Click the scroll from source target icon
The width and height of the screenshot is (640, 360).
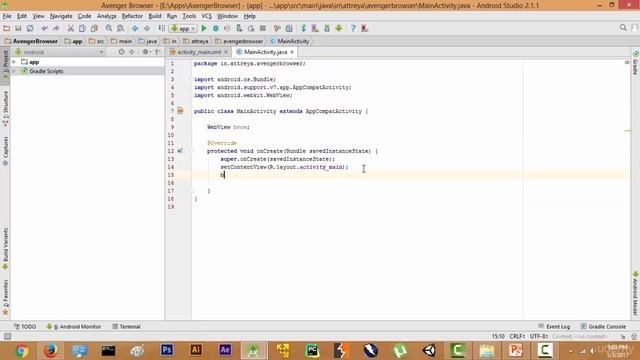pos(121,52)
